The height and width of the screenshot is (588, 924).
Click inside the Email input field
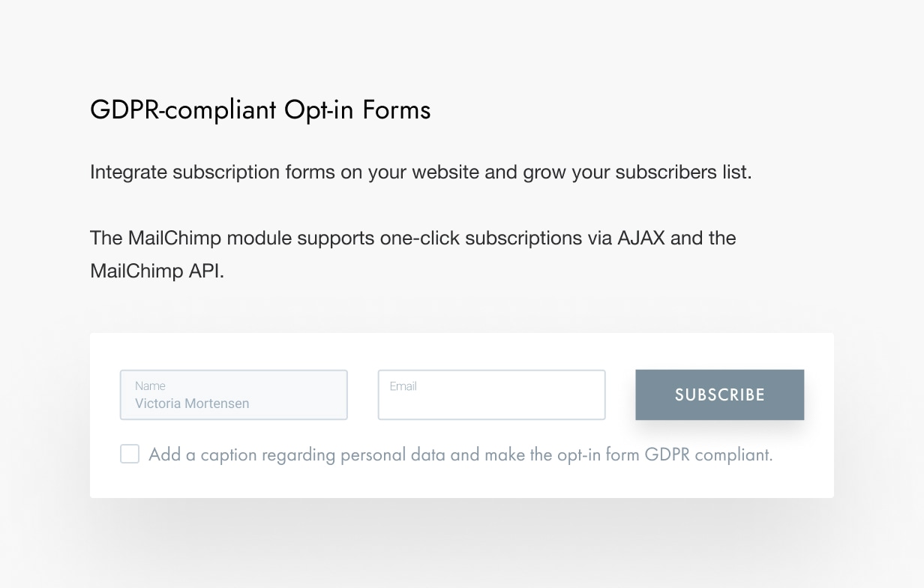click(x=491, y=394)
